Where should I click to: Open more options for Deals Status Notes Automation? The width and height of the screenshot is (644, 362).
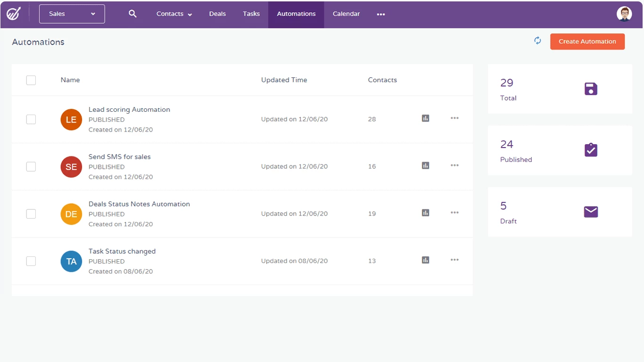point(454,213)
